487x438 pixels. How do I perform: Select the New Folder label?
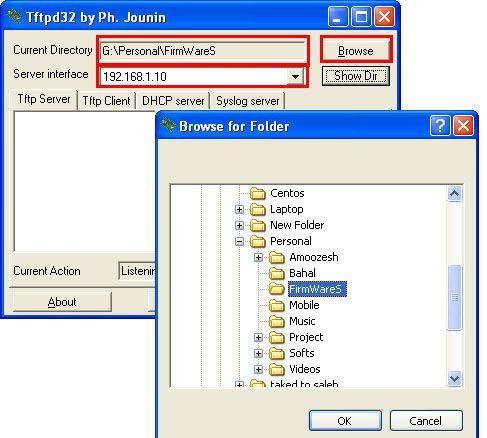coord(297,225)
